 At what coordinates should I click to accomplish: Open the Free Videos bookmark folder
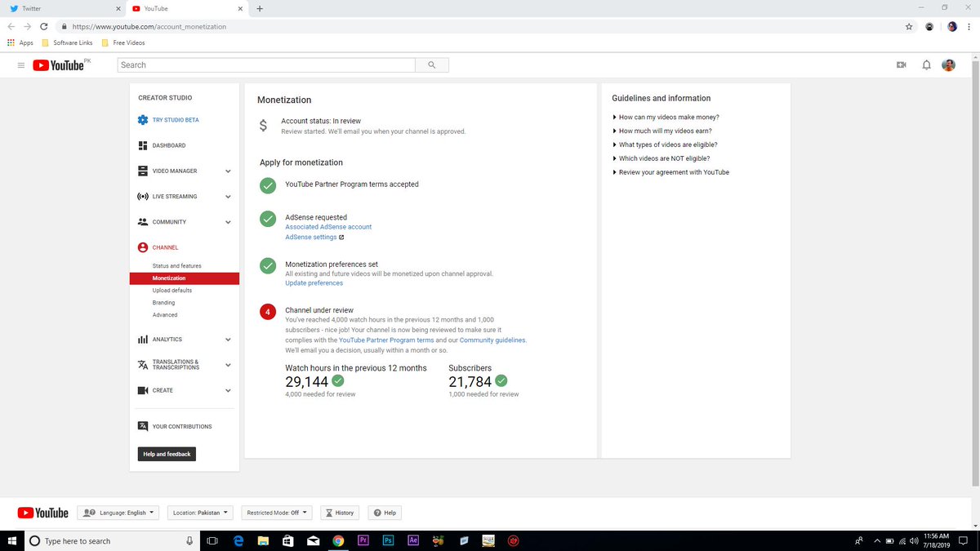123,42
